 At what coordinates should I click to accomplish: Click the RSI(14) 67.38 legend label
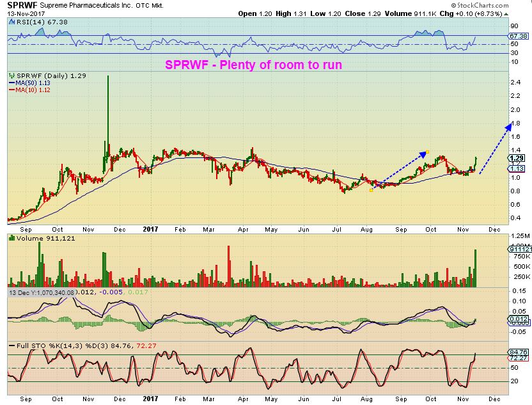point(42,22)
